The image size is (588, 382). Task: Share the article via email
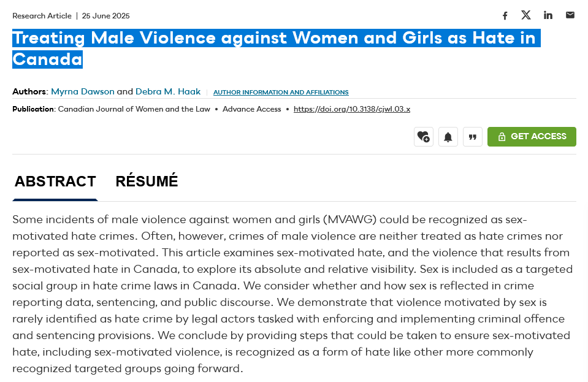[570, 15]
